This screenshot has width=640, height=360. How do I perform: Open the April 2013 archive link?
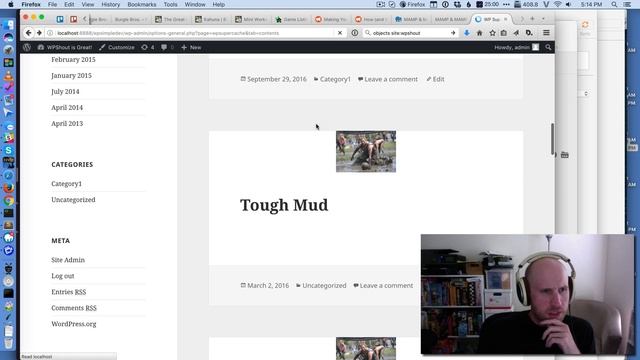point(67,123)
